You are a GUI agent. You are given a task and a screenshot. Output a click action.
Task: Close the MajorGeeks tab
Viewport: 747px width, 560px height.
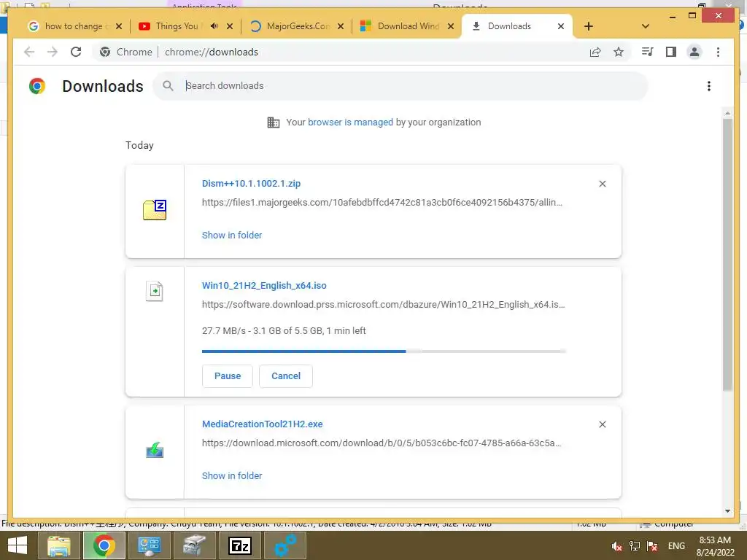341,26
